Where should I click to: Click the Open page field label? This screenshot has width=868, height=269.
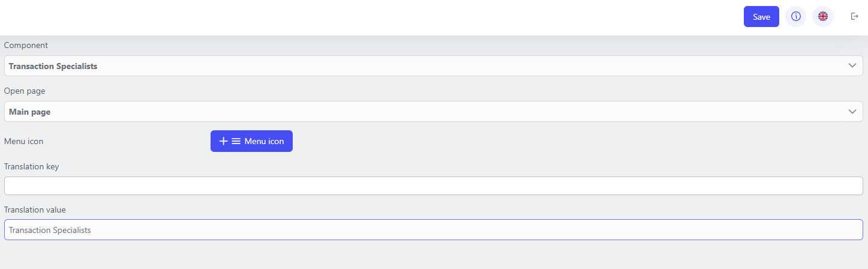pyautogui.click(x=25, y=91)
